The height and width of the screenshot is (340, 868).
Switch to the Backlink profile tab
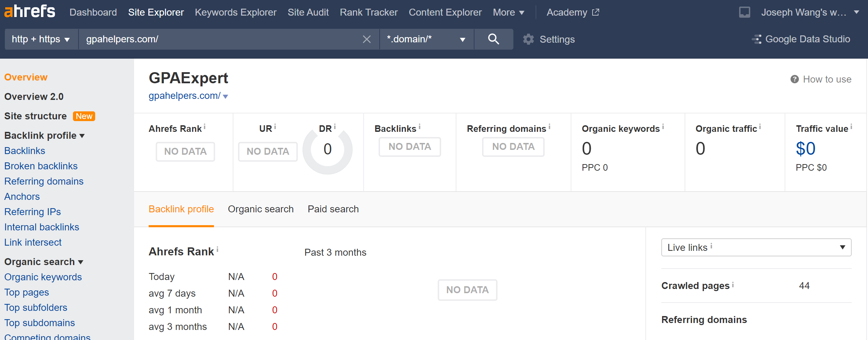click(181, 209)
